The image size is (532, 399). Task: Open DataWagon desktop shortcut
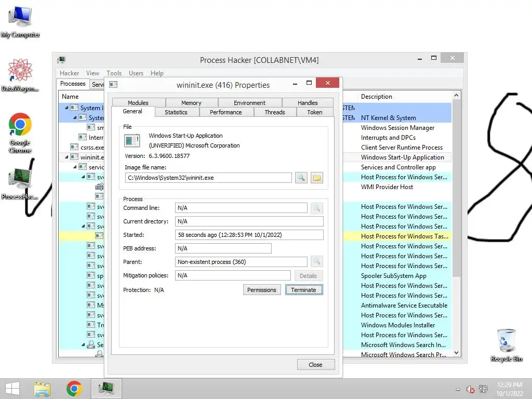click(20, 75)
